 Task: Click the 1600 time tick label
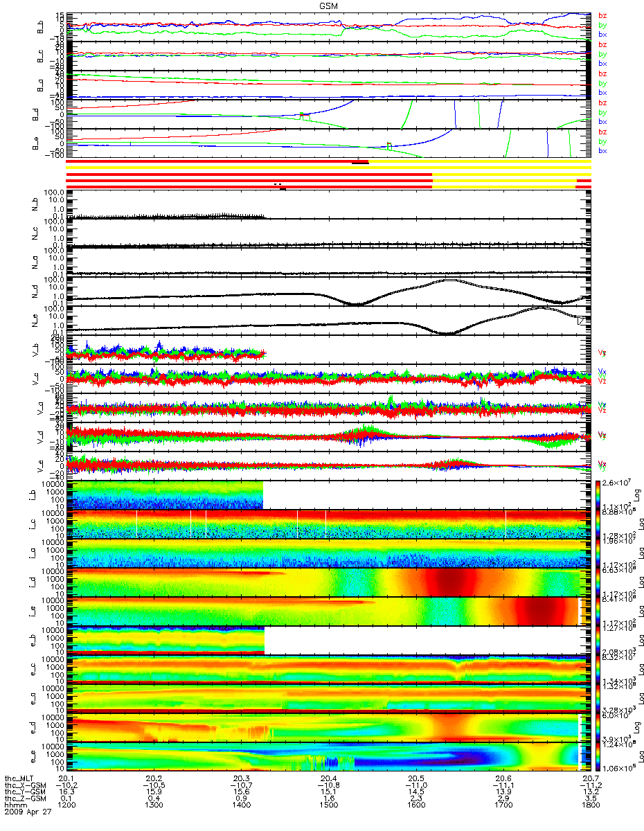415,806
